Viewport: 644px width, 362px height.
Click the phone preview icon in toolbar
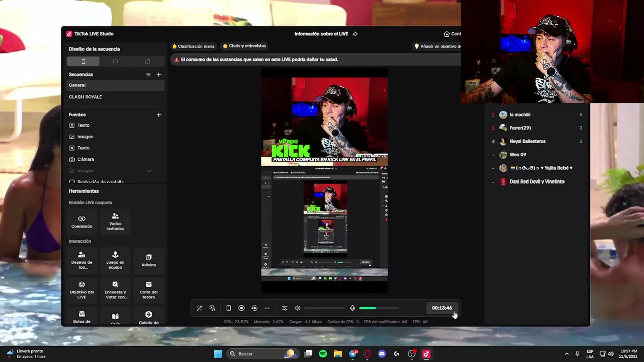pyautogui.click(x=228, y=308)
